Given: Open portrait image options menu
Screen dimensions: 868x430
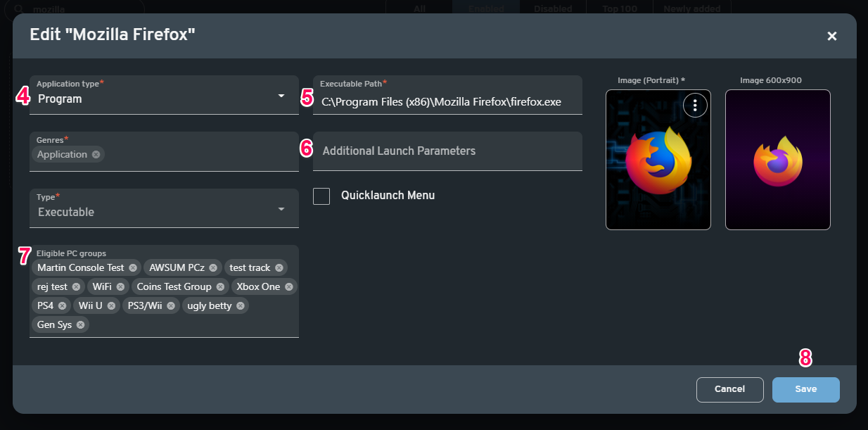Looking at the screenshot, I should [695, 105].
